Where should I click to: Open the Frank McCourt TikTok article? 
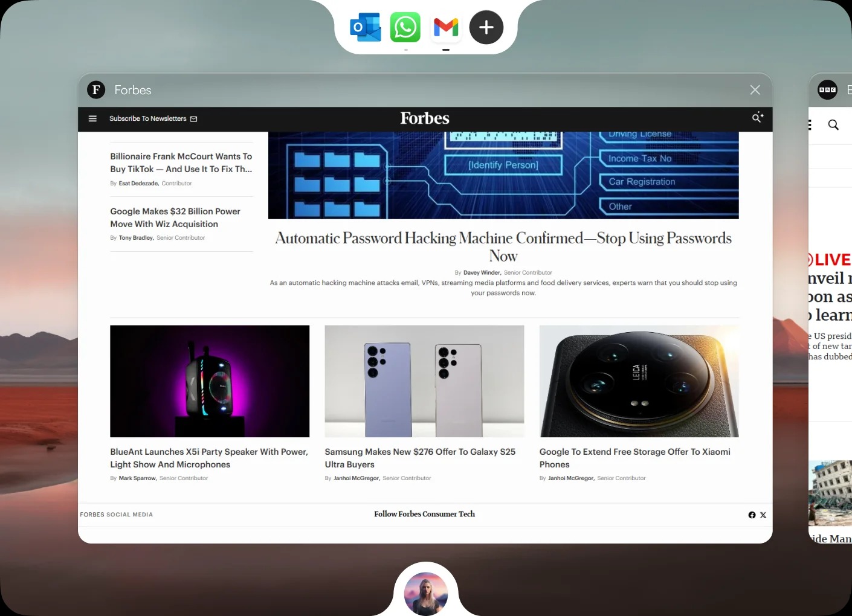pos(181,162)
